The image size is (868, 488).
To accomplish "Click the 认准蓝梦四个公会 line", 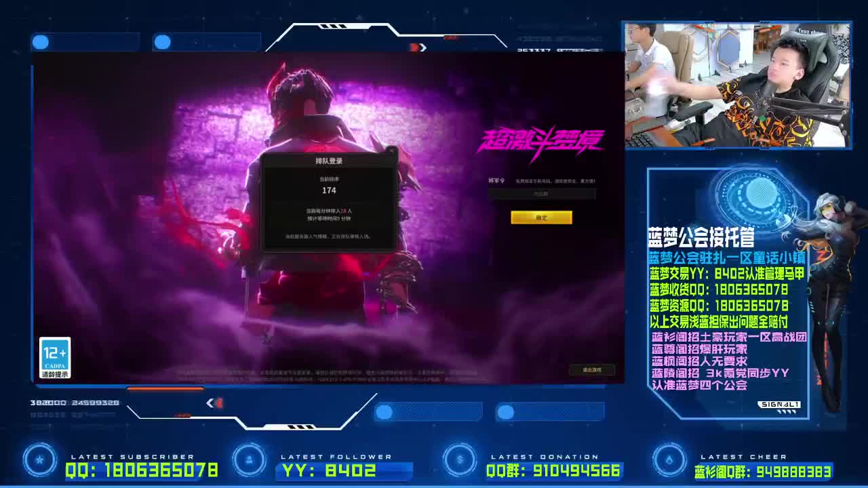I will point(699,385).
